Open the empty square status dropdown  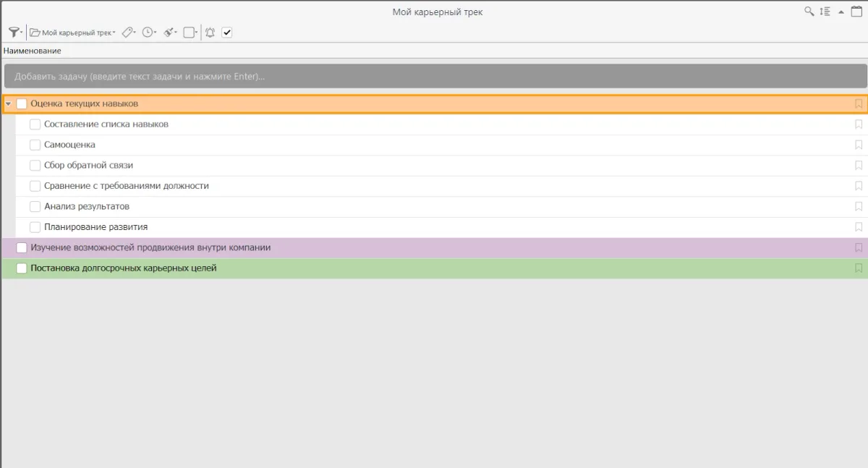coord(190,33)
